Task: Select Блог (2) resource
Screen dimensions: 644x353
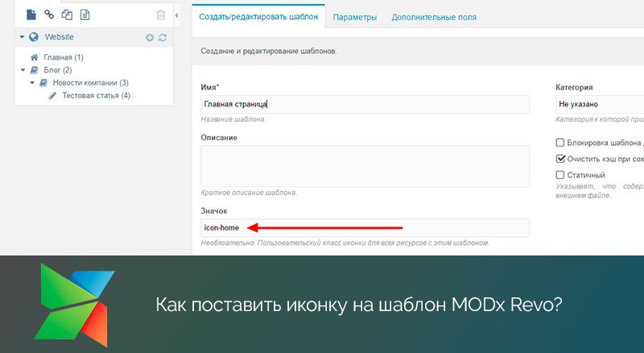Action: click(58, 70)
